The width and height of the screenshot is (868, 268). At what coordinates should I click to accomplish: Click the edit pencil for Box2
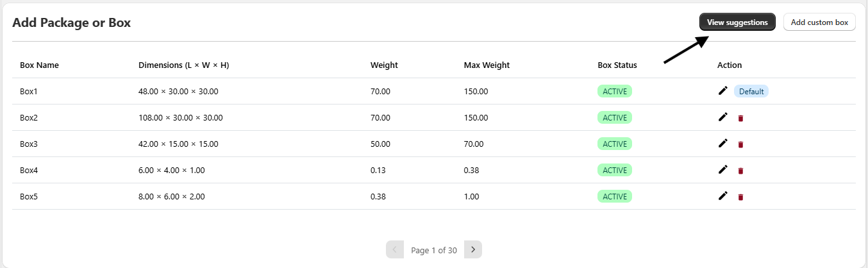[723, 117]
